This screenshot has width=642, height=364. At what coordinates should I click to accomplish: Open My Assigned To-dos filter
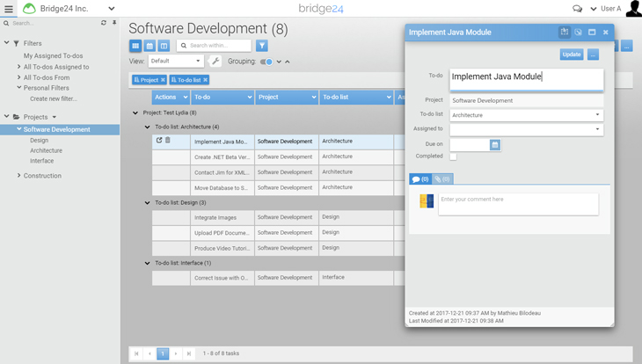coord(54,55)
